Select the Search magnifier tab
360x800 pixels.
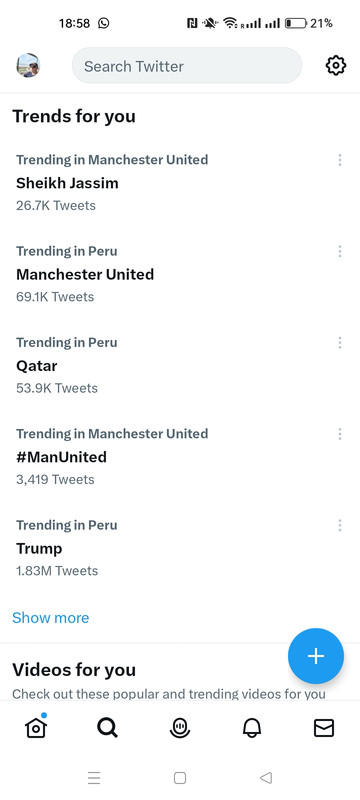point(108,728)
